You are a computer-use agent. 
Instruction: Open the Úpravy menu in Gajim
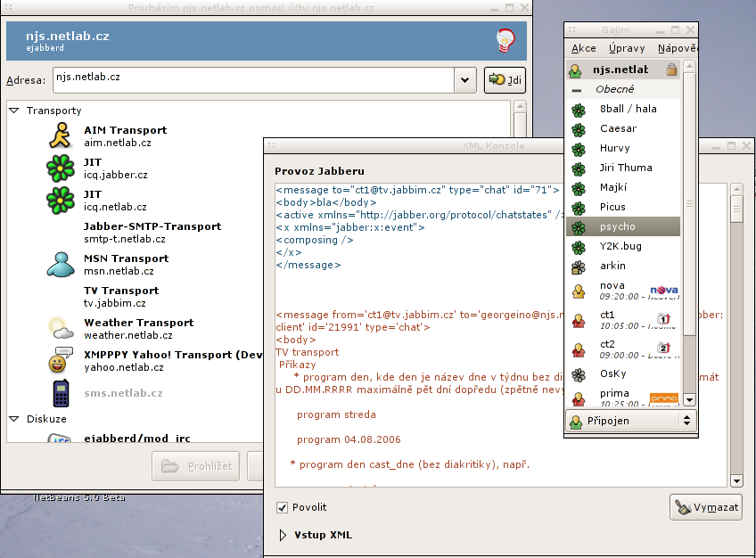627,48
